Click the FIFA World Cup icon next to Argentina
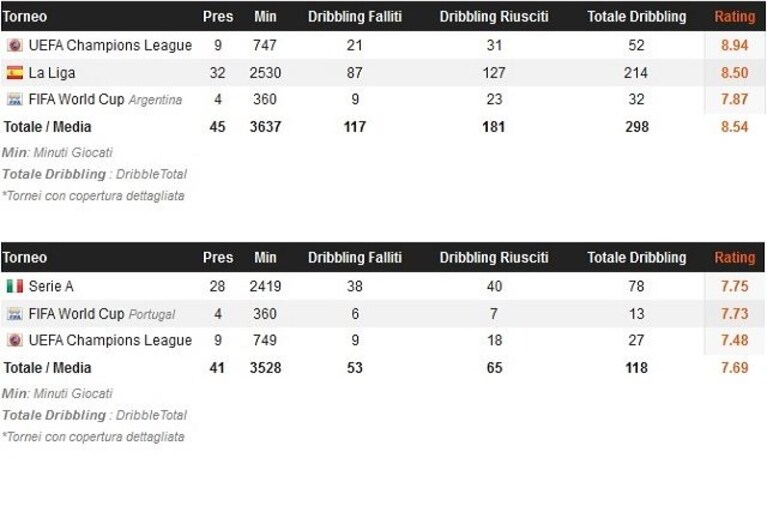Viewport: 767px width, 512px height. click(x=14, y=99)
